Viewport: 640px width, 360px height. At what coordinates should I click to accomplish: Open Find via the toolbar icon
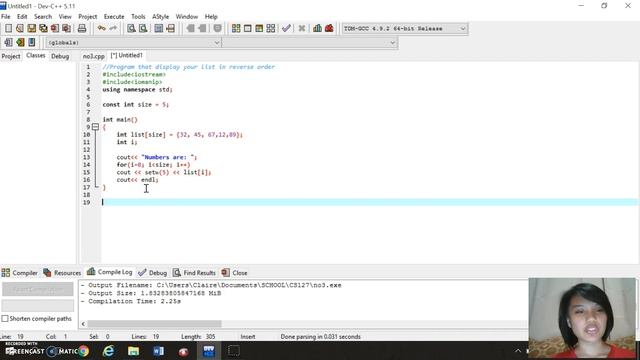131,28
